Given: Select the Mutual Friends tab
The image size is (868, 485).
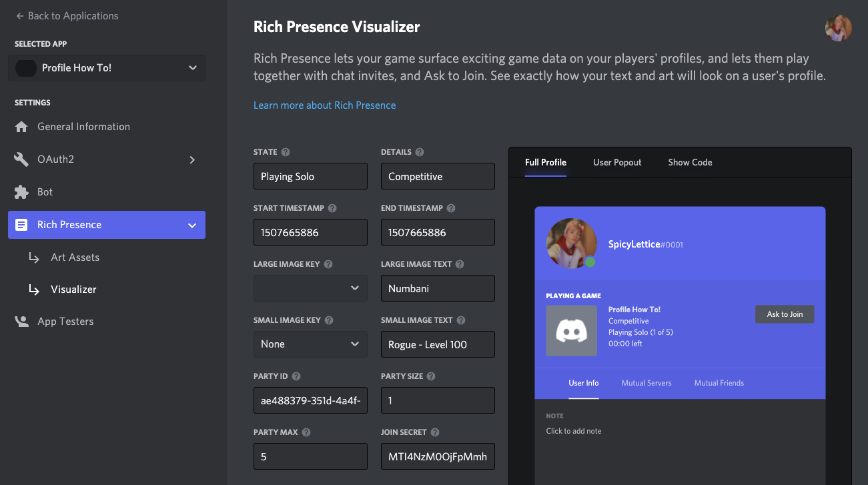Looking at the screenshot, I should coord(719,383).
